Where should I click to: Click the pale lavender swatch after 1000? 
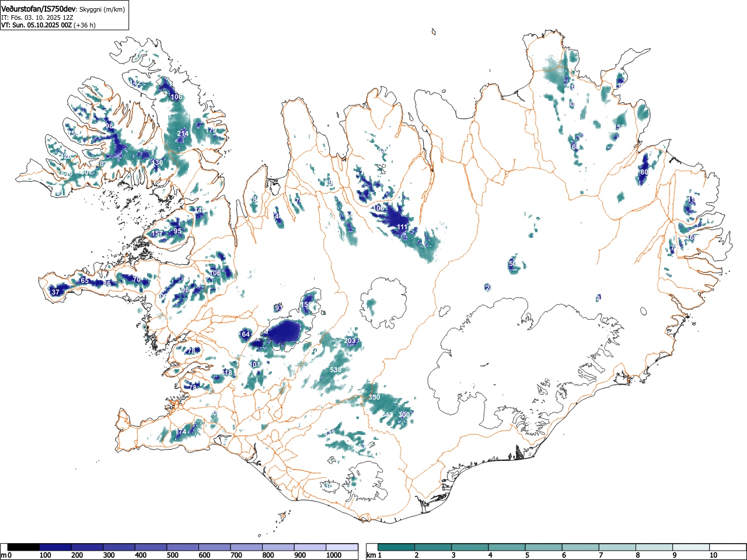point(343,547)
